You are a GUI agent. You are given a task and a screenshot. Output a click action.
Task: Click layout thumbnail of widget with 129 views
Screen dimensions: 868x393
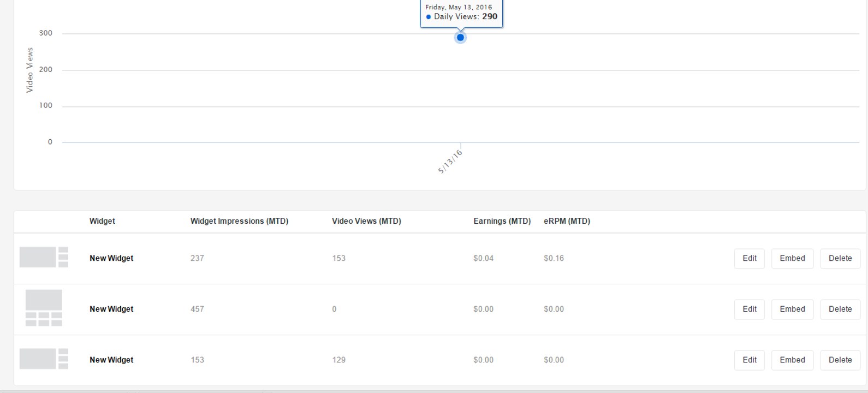point(44,359)
